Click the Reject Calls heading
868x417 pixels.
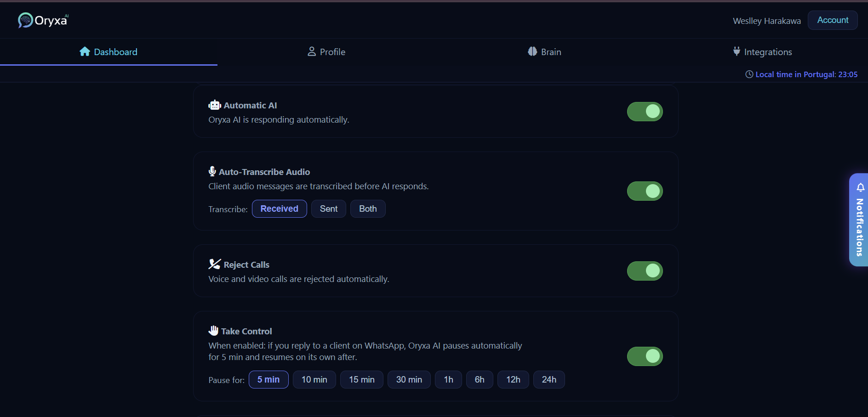coord(246,265)
